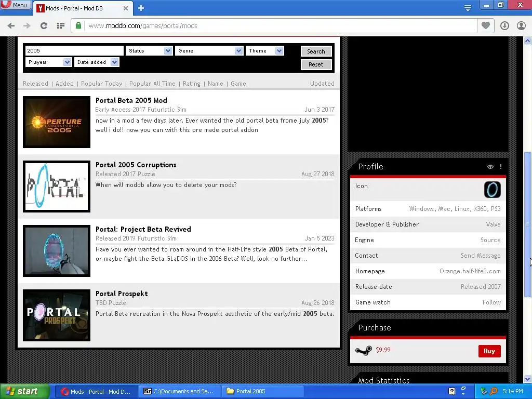
Task: Open the Source engine link
Action: (x=490, y=240)
